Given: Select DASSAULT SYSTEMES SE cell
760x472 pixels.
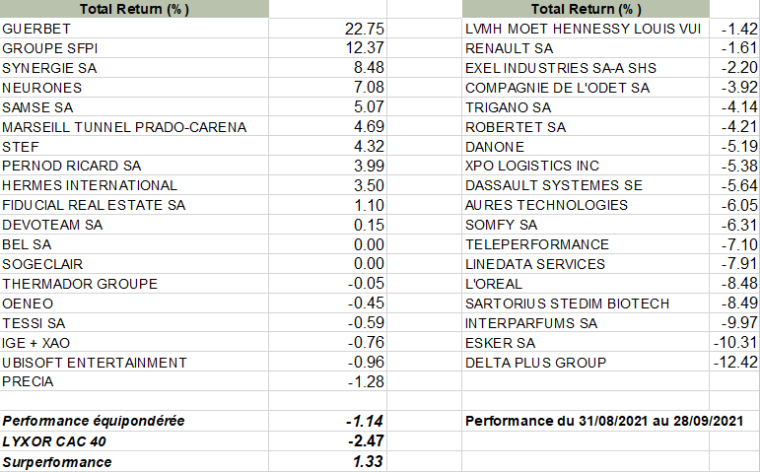Looking at the screenshot, I should click(x=586, y=186).
